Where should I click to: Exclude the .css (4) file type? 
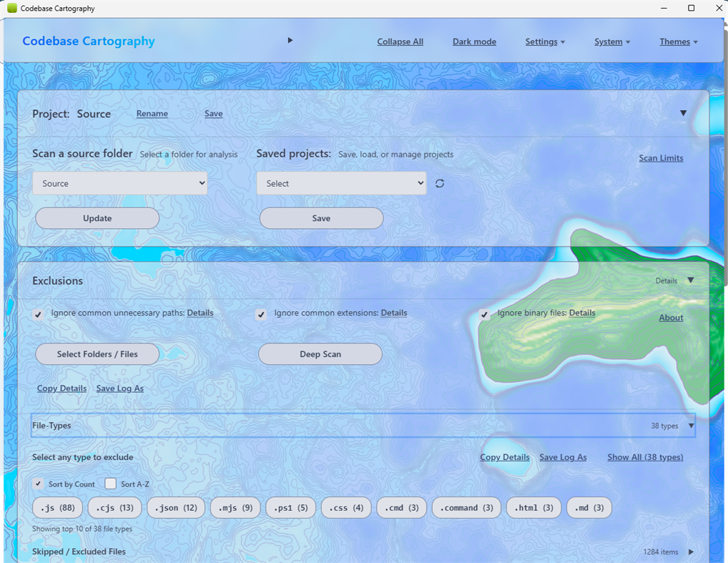pos(346,508)
